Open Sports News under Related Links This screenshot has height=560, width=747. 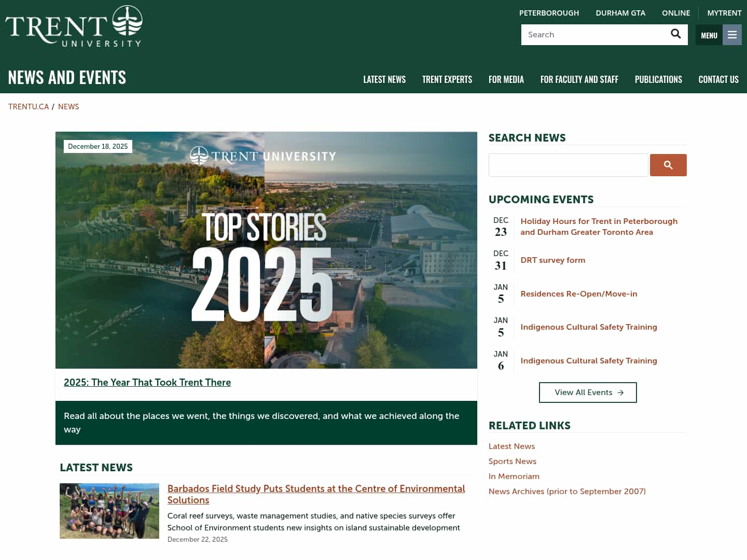click(513, 461)
